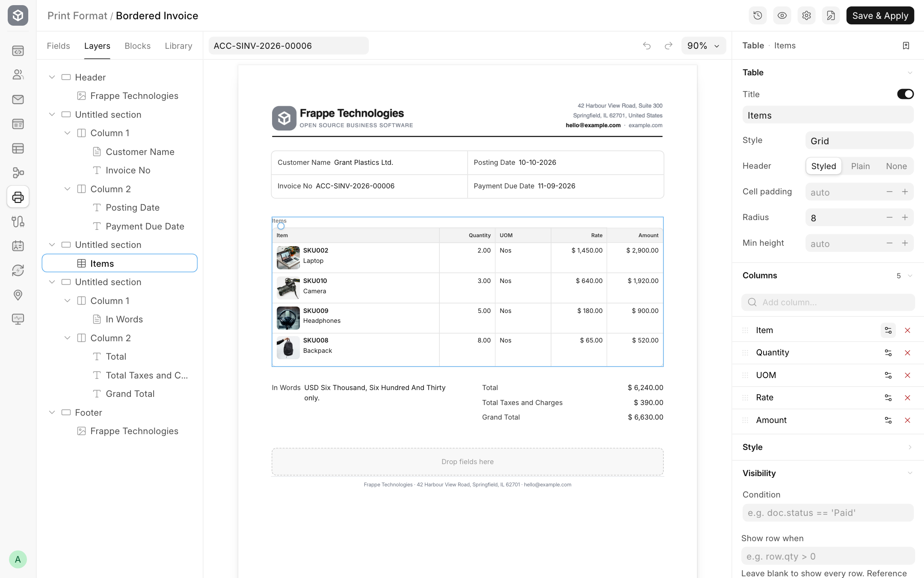Switch to the Fields tab
This screenshot has height=578, width=924.
58,46
